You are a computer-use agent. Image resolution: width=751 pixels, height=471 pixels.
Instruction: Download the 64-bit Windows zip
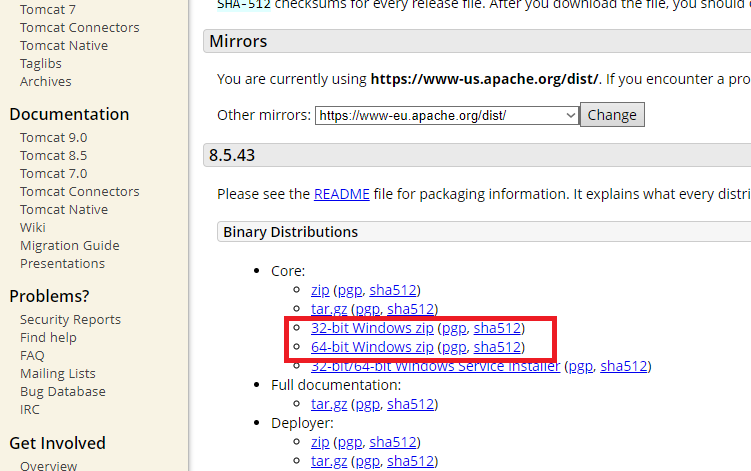click(372, 347)
